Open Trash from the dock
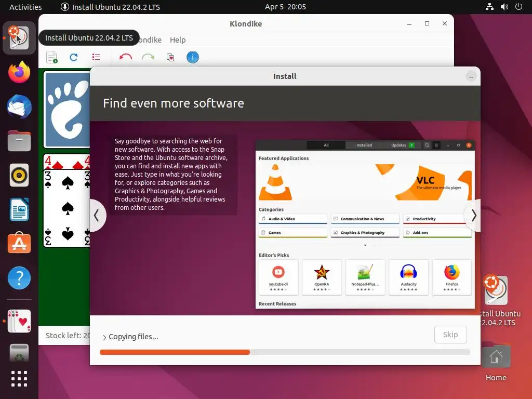532x399 pixels. 19,353
